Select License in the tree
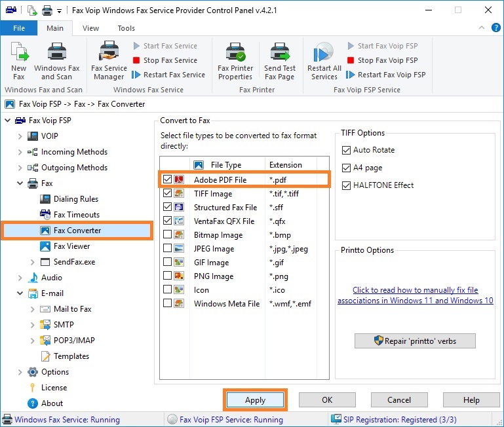 point(48,388)
